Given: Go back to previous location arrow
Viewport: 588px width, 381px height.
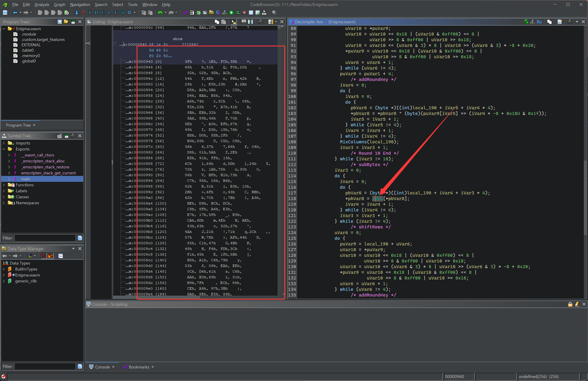Looking at the screenshot, I should click(15, 13).
